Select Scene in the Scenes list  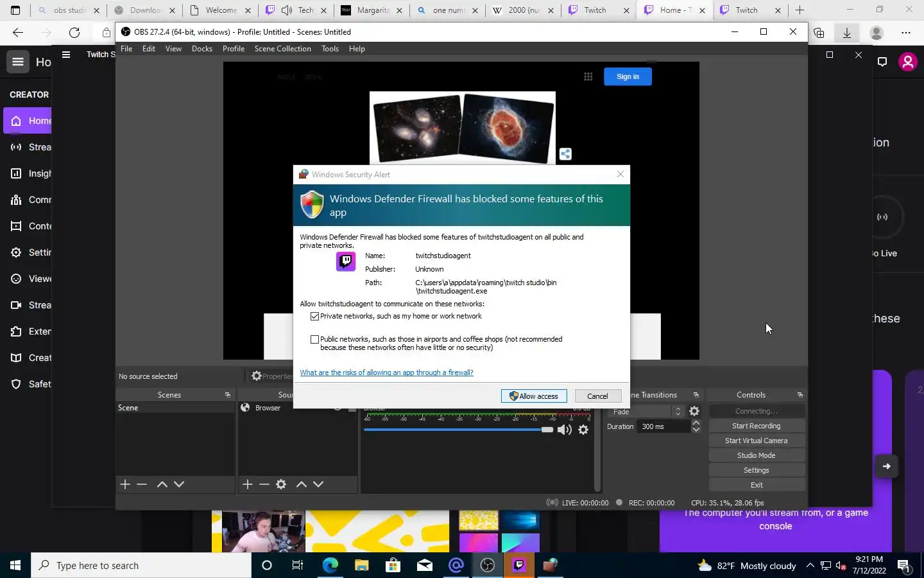pos(175,408)
